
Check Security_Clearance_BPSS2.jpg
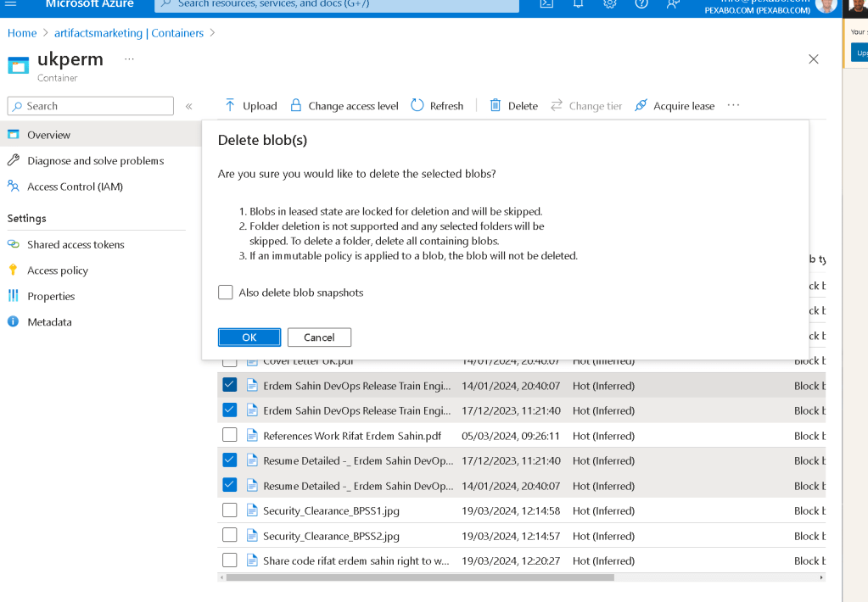230,535
